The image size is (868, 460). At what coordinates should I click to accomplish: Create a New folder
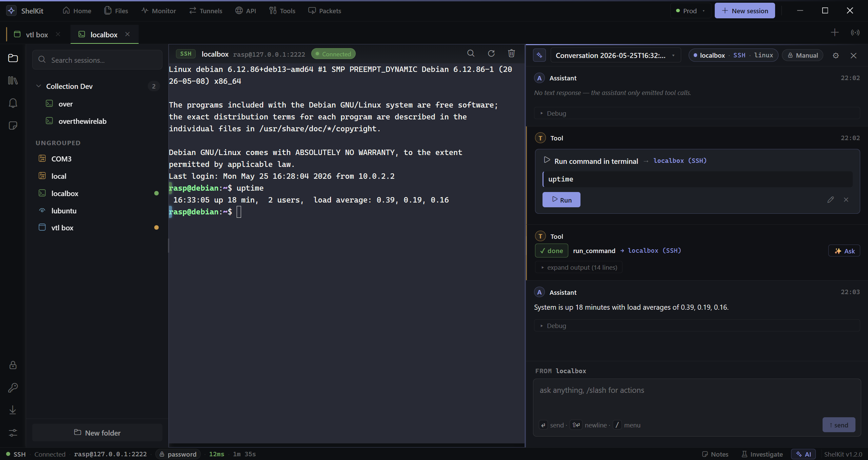(x=97, y=433)
